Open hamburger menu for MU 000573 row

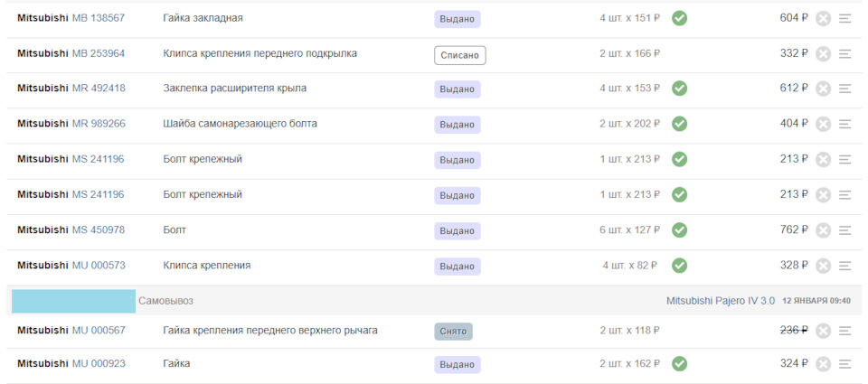click(845, 266)
